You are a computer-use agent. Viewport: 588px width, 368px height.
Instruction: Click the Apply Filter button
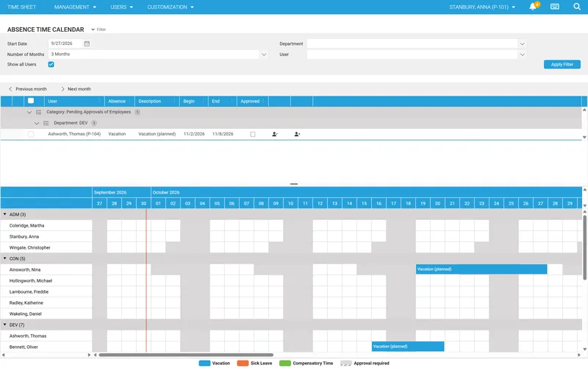click(x=562, y=65)
